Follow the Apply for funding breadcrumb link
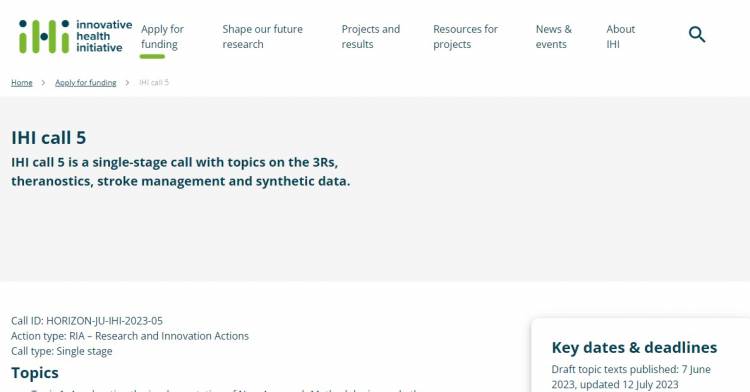Screen dimensions: 750x392 pyautogui.click(x=86, y=83)
